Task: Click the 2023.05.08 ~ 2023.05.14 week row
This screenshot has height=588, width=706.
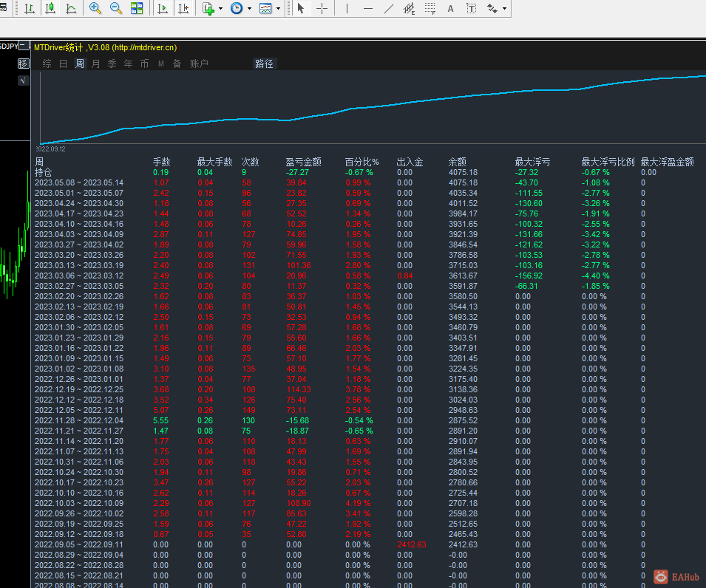Action: click(79, 182)
